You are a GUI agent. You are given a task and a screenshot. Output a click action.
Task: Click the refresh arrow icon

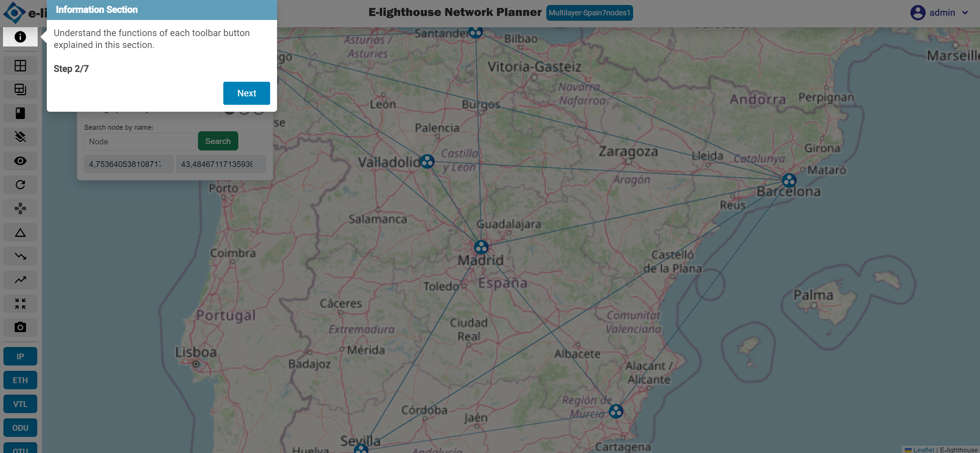click(20, 185)
